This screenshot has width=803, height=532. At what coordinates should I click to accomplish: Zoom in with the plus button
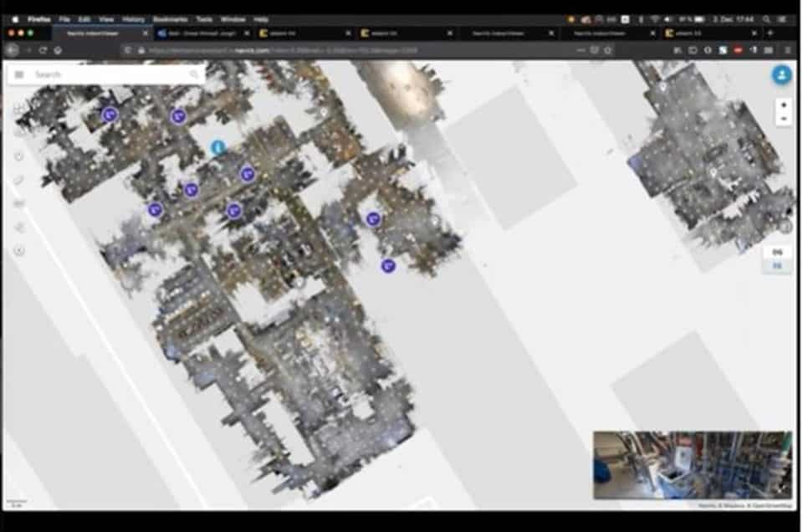784,105
